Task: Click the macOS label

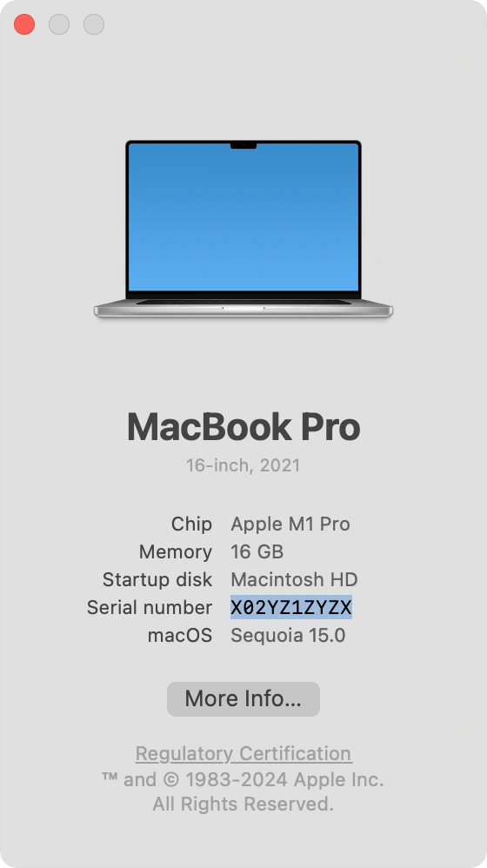Action: [x=180, y=635]
